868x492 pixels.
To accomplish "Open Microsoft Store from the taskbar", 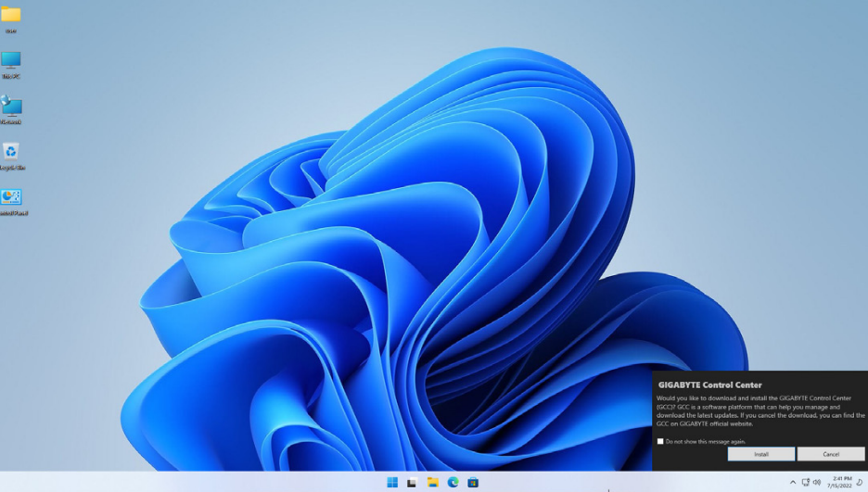I will click(x=473, y=482).
